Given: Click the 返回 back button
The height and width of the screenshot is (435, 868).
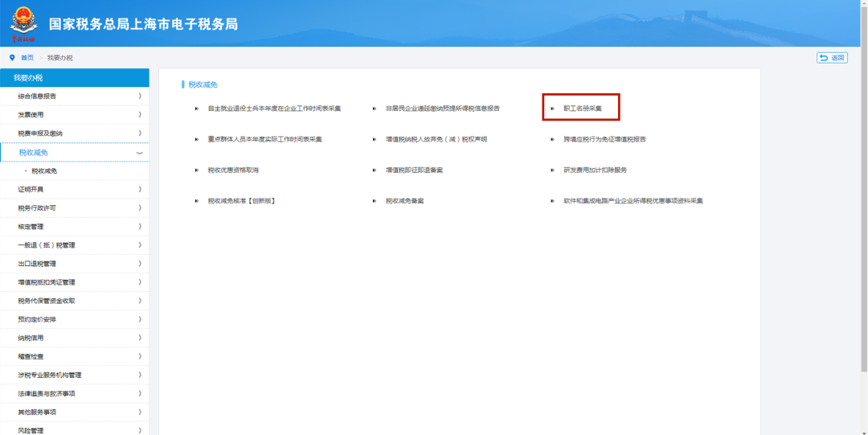Looking at the screenshot, I should click(832, 58).
